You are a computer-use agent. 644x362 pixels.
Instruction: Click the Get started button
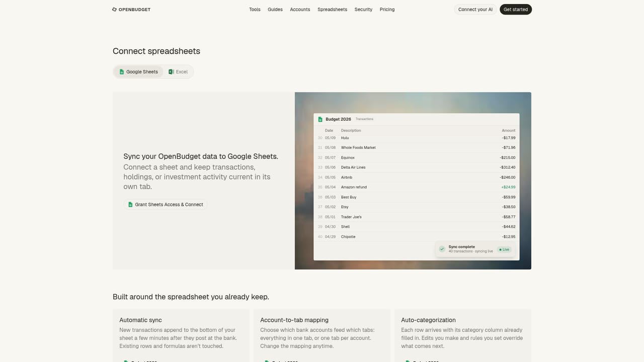click(x=516, y=10)
